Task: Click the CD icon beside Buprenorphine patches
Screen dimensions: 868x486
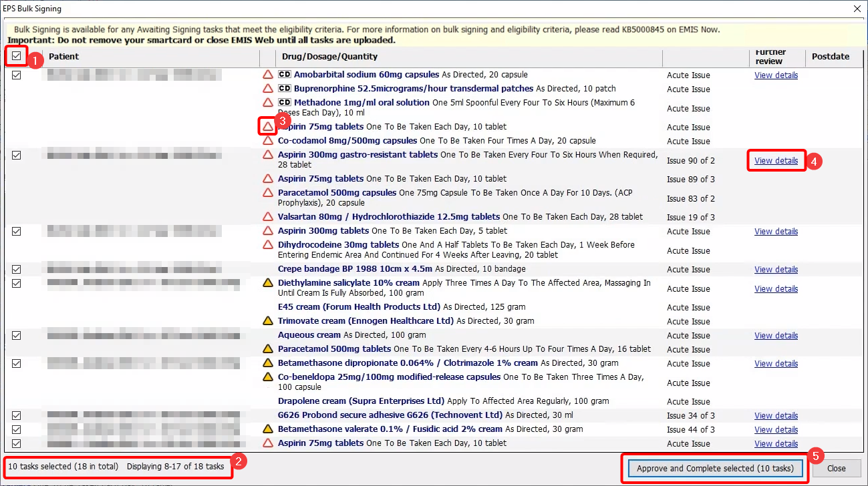Action: tap(284, 89)
